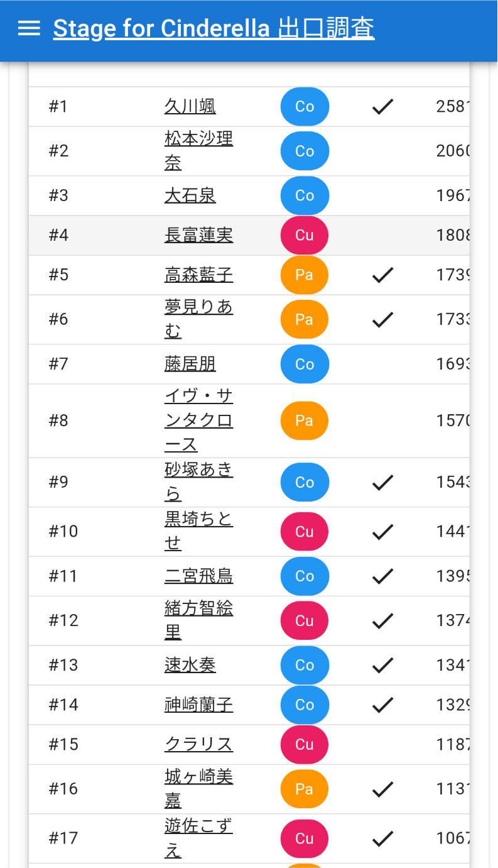Open the Stage for Cinderella 出口調査 title link
The width and height of the screenshot is (498, 868).
214,28
